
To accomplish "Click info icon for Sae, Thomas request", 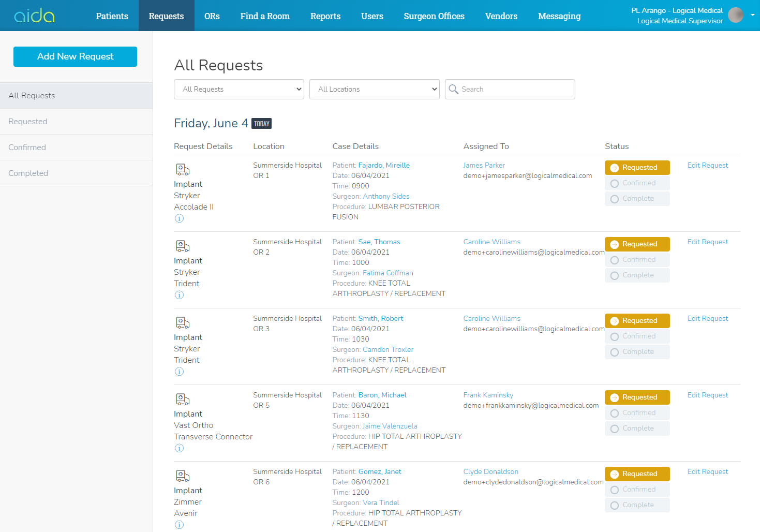I will [x=179, y=295].
